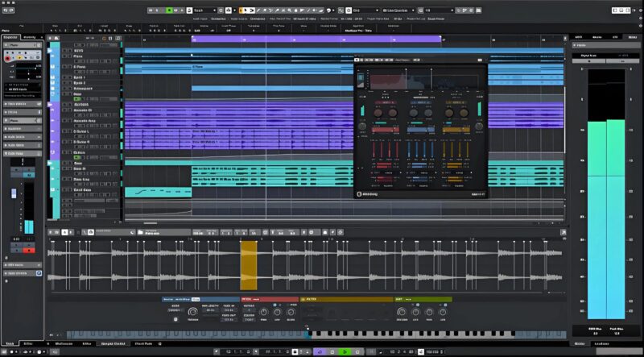Switch to the VSTi tab in right zone
644x357 pixels.
pos(579,37)
